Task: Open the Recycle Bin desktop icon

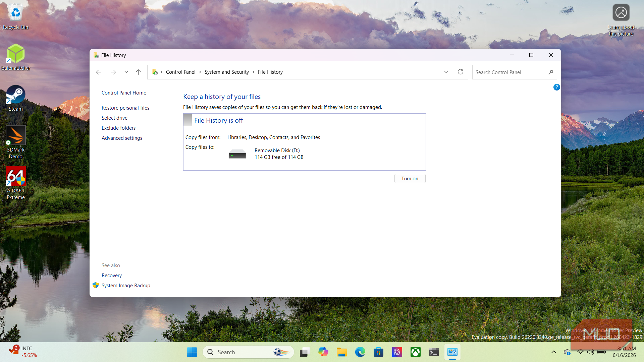Action: [x=15, y=17]
